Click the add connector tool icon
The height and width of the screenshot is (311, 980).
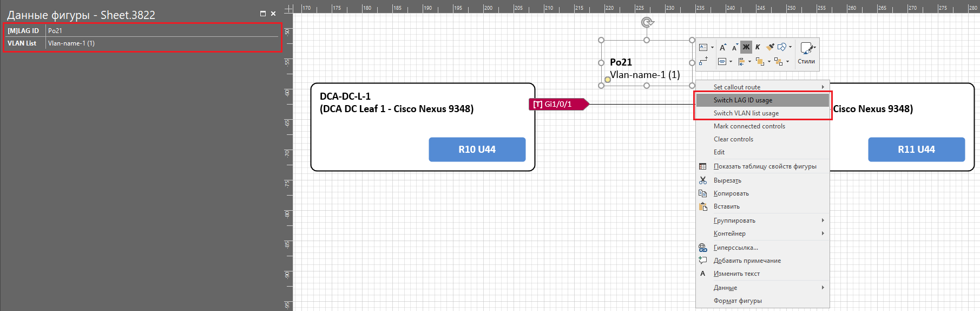[x=703, y=61]
